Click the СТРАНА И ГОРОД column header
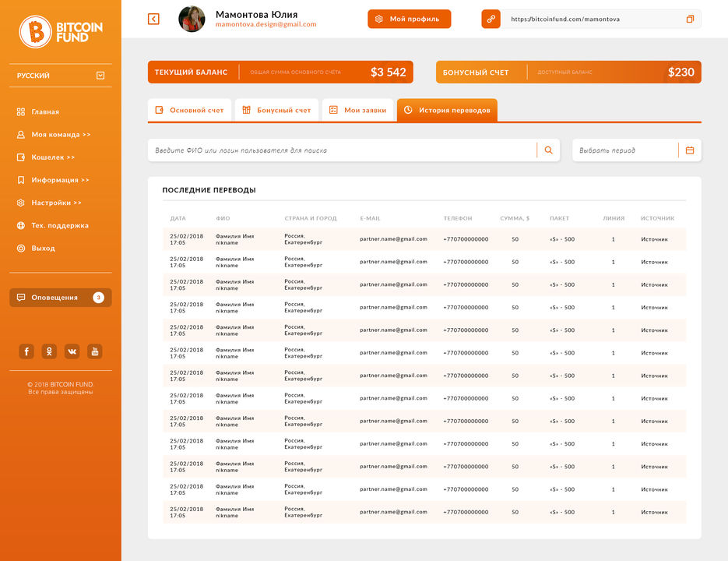Viewport: 728px width, 561px height. 311,218
